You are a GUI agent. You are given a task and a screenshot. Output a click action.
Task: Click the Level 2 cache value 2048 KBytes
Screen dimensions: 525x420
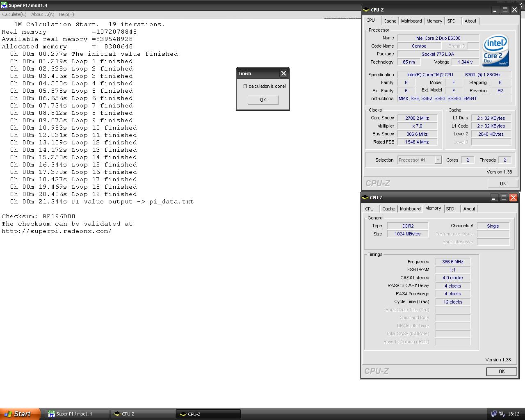[491, 134]
